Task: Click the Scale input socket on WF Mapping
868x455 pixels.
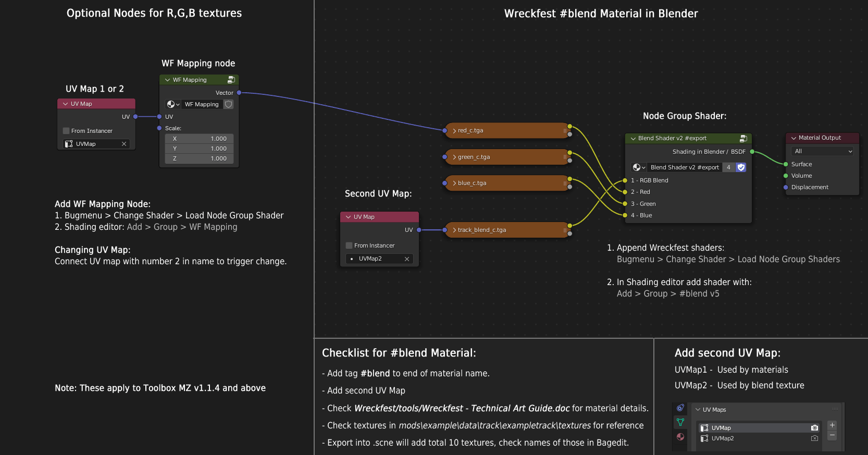Action: tap(159, 128)
